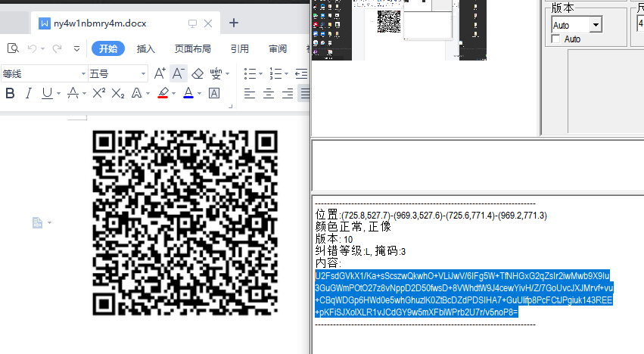The width and height of the screenshot is (644, 354).
Task: Open the font dialog launcher corner icon
Action: (230, 107)
